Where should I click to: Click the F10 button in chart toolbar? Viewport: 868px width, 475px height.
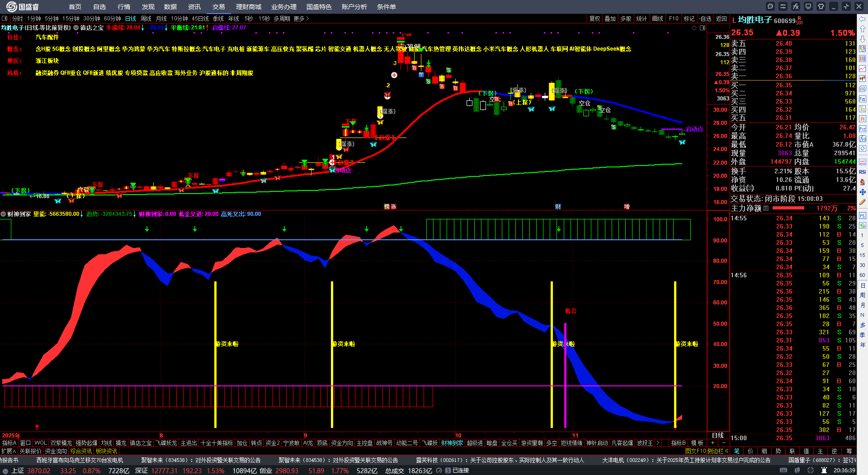pos(674,19)
